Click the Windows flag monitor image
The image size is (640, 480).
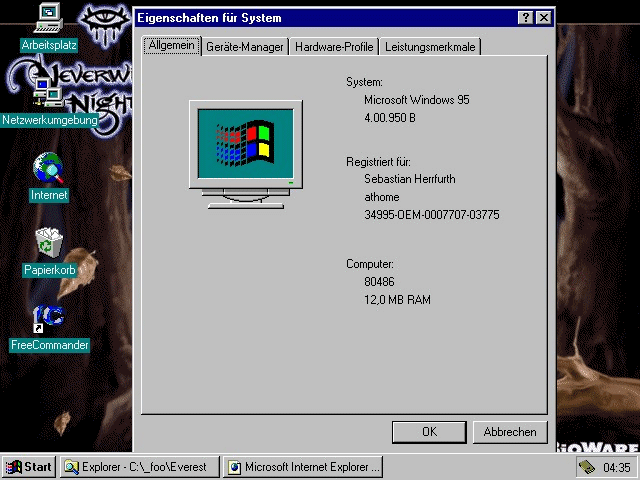(246, 155)
